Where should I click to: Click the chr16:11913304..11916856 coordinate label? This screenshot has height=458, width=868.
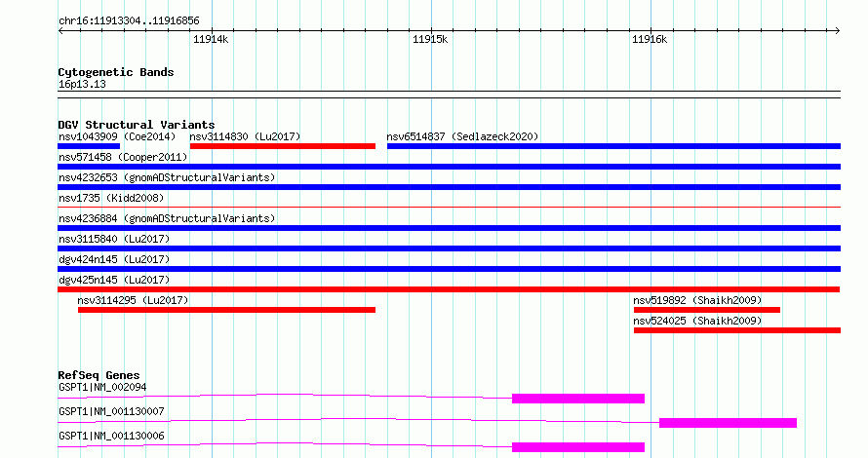129,21
